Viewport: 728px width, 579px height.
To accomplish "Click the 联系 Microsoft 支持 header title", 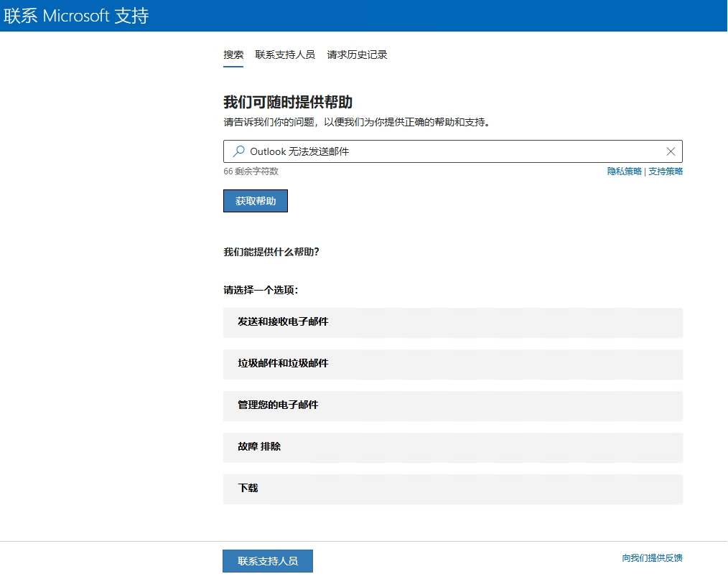I will [76, 16].
